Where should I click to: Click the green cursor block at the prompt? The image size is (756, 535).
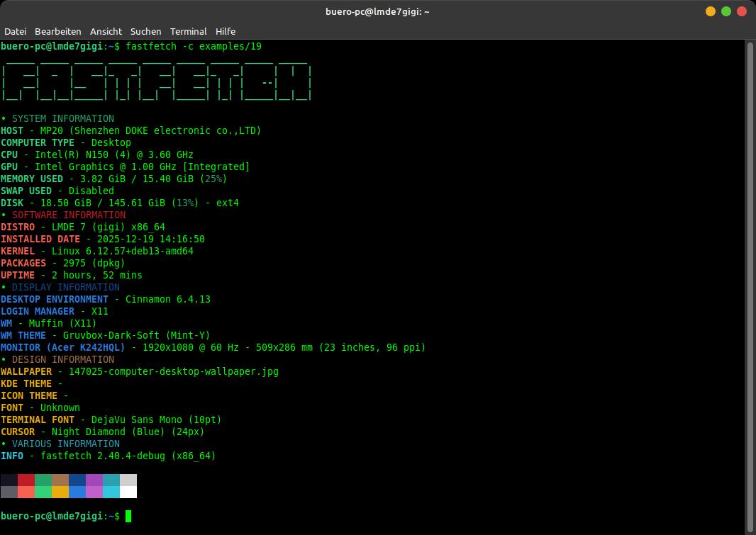128,516
